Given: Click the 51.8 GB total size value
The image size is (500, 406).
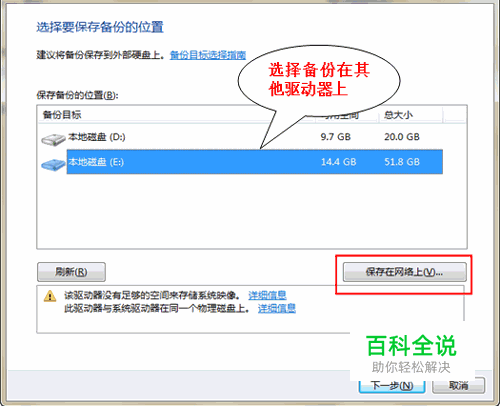Looking at the screenshot, I should pos(402,162).
